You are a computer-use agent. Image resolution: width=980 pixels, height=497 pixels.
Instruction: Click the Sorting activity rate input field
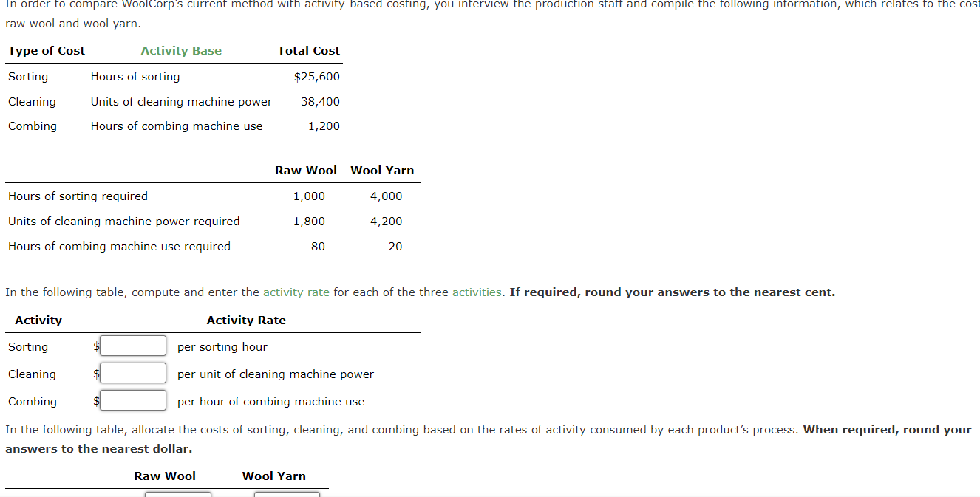(132, 346)
